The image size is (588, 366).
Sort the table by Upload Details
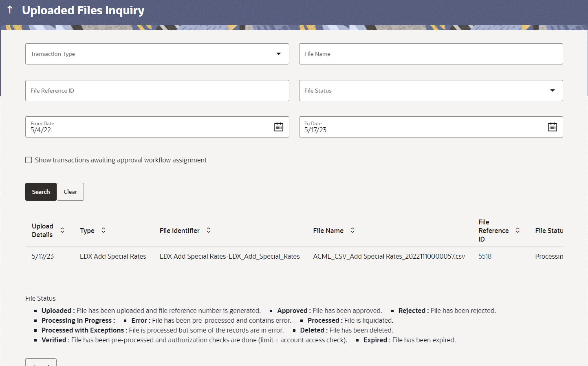tap(62, 230)
